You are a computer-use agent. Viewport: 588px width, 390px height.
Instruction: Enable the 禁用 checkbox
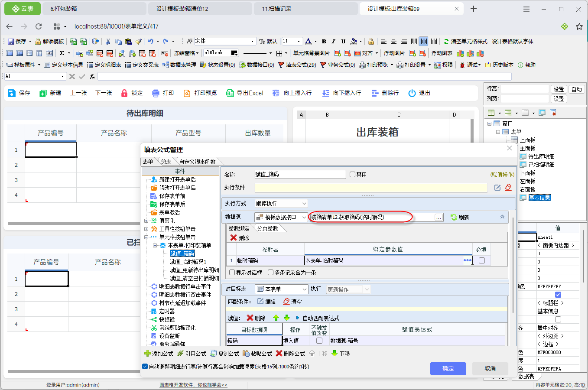click(x=352, y=175)
